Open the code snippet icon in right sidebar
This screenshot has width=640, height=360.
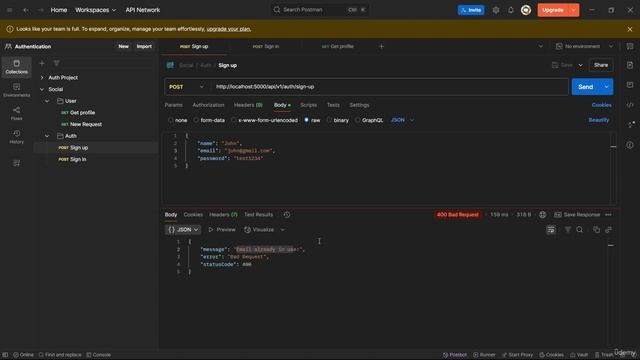[630, 105]
